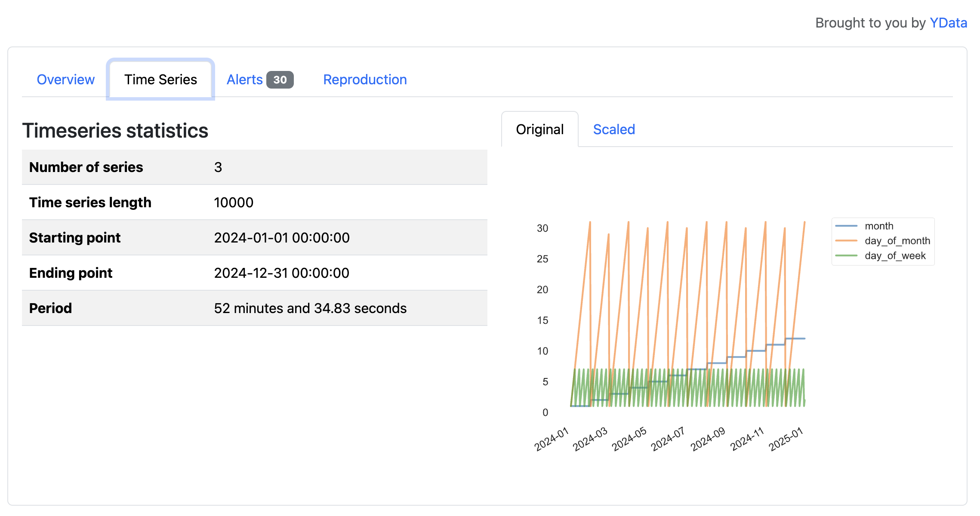This screenshot has height=516, width=980.
Task: Select the Original chart tab
Action: click(x=539, y=129)
